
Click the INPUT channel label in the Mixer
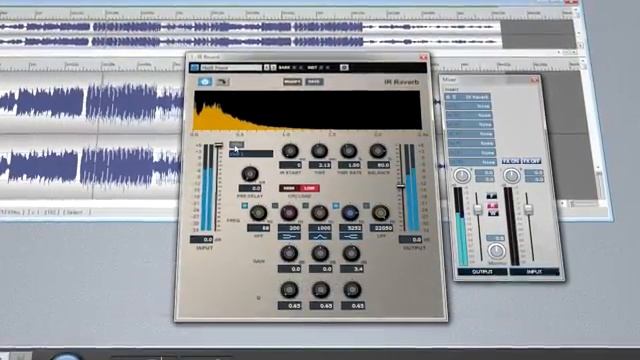(534, 271)
